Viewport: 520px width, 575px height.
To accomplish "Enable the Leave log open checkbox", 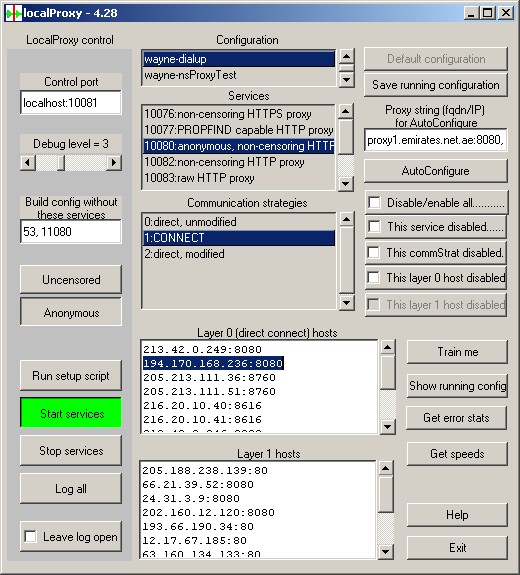I will [30, 537].
